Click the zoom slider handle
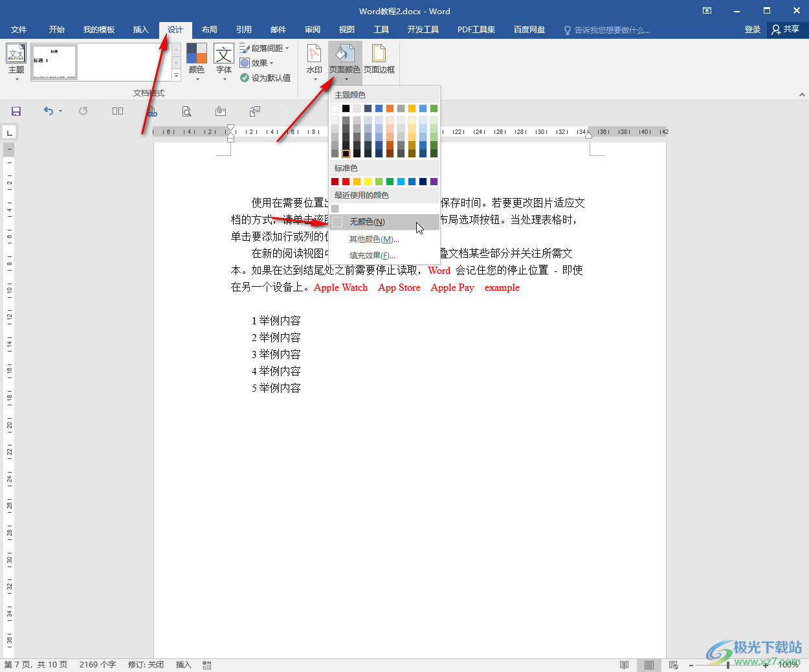The width and height of the screenshot is (809, 672). point(728,665)
